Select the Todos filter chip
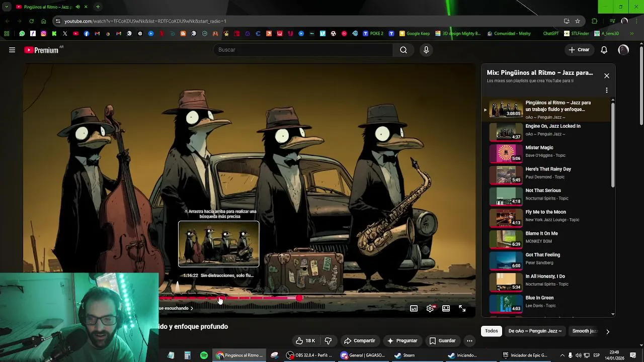 tap(492, 331)
